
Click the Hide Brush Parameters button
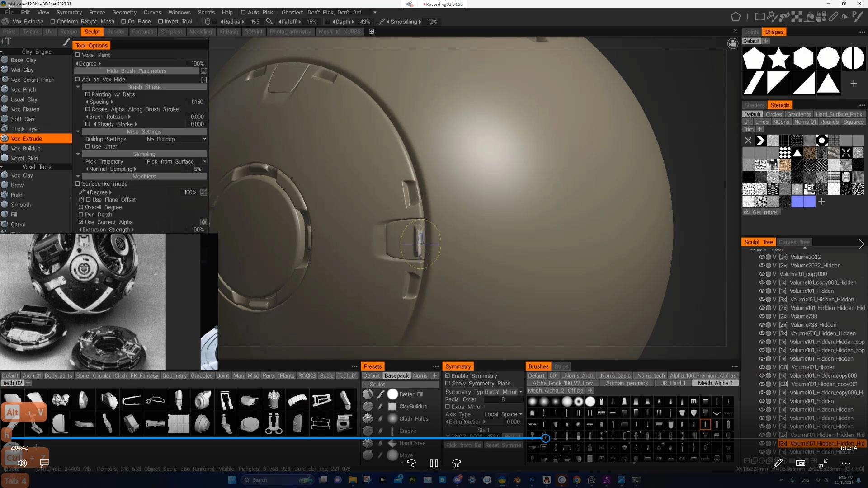(137, 71)
